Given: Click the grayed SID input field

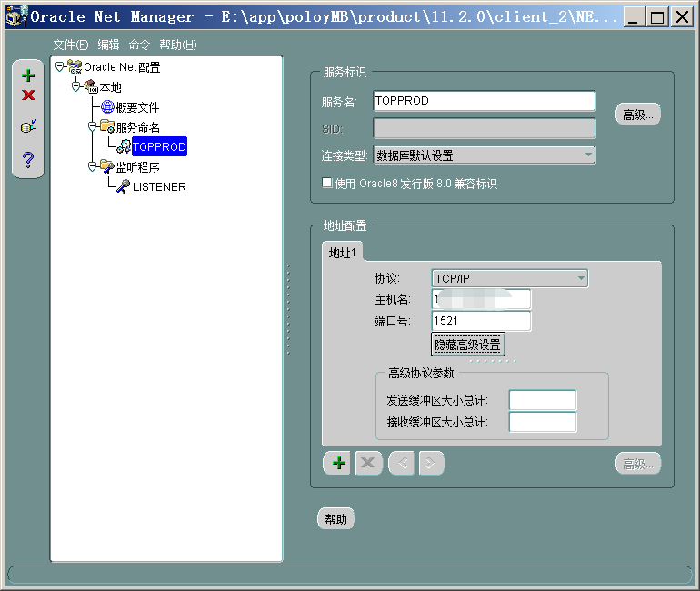Looking at the screenshot, I should click(x=485, y=128).
